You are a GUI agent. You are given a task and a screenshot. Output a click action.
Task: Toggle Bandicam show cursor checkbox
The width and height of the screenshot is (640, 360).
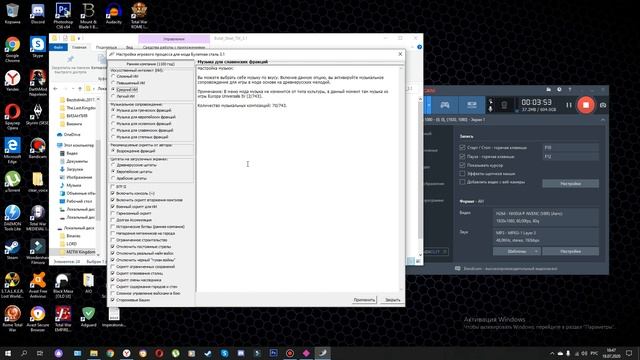(x=462, y=165)
